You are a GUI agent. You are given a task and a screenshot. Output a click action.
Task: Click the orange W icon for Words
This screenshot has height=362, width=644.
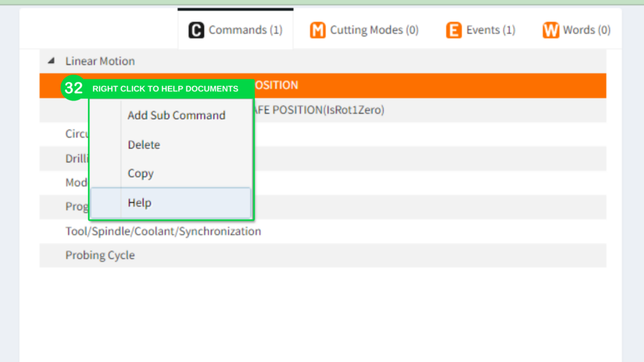pyautogui.click(x=551, y=30)
